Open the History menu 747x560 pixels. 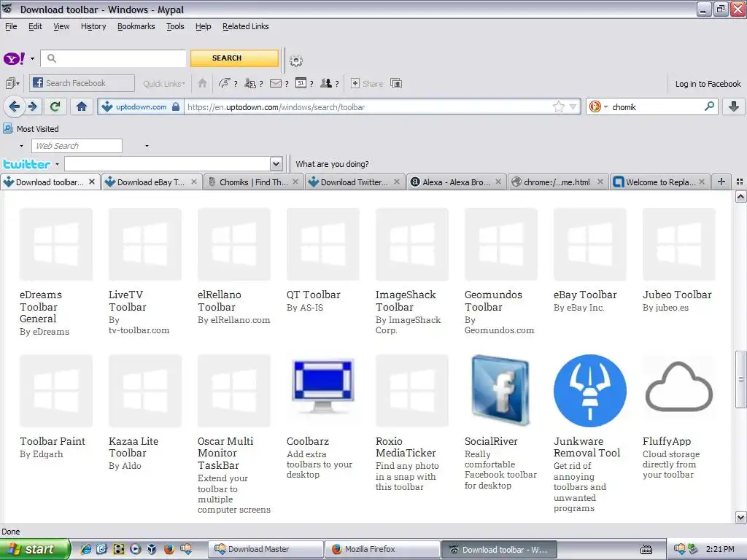(x=93, y=26)
